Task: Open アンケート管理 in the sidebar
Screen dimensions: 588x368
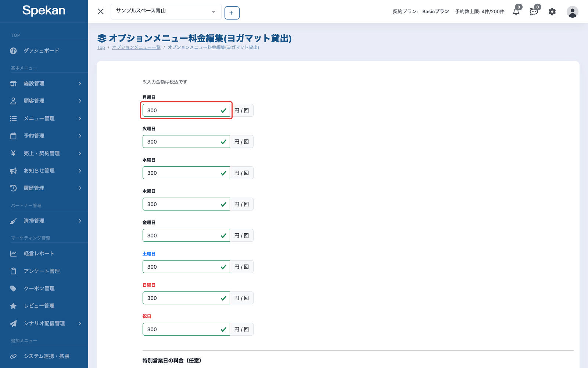Action: coord(44,271)
